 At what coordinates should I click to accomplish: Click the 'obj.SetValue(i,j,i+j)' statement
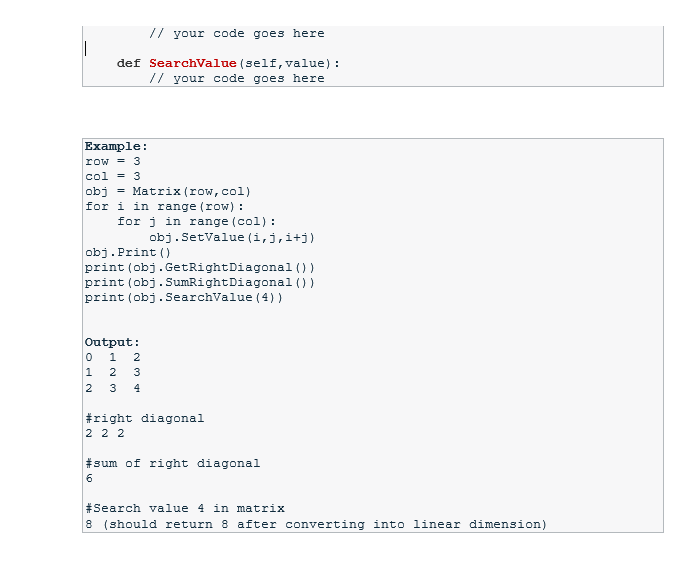(x=232, y=237)
